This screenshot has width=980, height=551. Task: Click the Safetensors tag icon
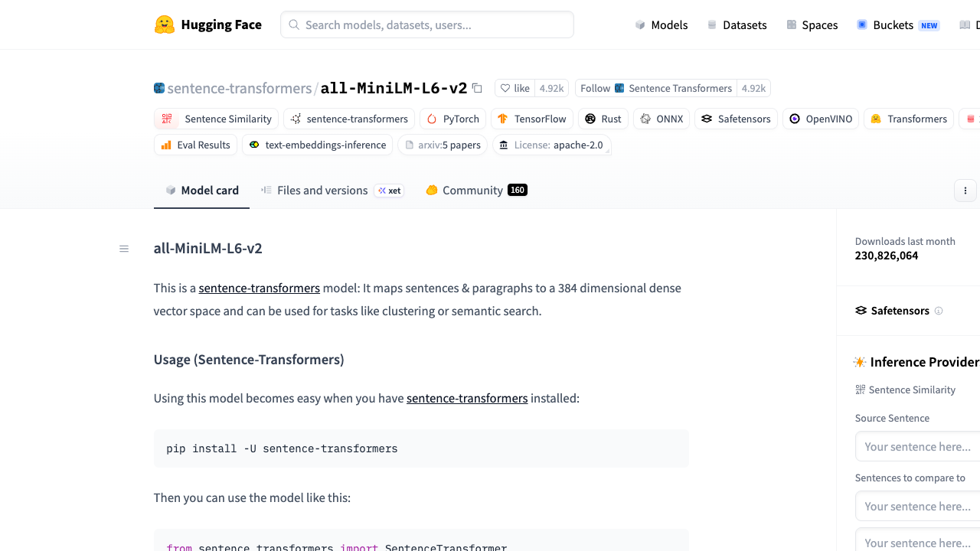[x=707, y=119]
